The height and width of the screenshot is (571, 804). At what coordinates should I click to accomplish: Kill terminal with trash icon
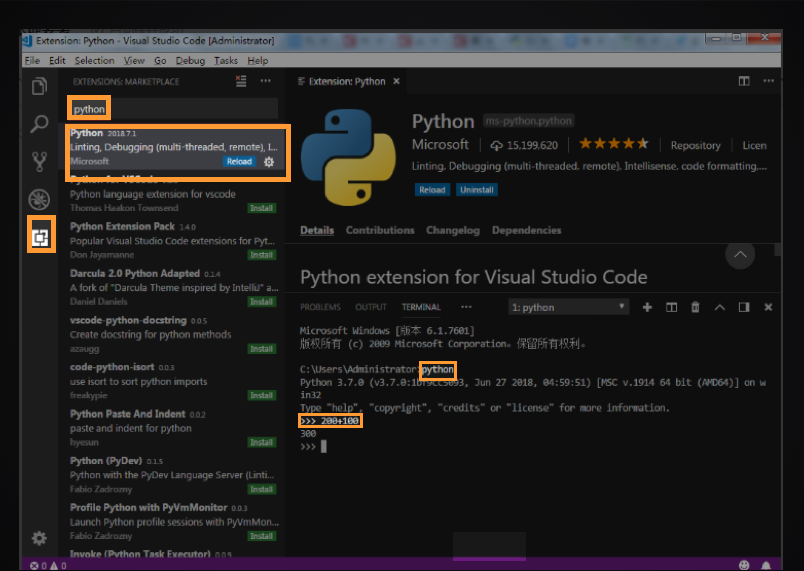(695, 307)
